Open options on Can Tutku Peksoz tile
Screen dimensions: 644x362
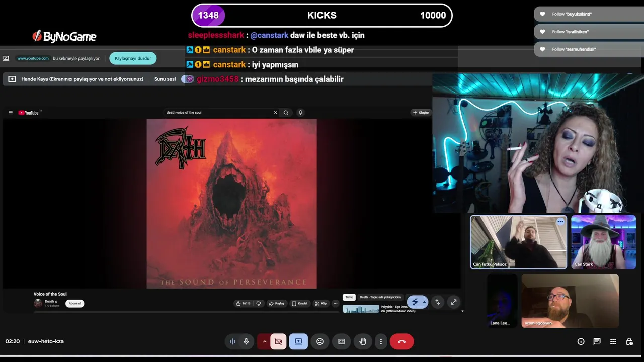pyautogui.click(x=560, y=221)
